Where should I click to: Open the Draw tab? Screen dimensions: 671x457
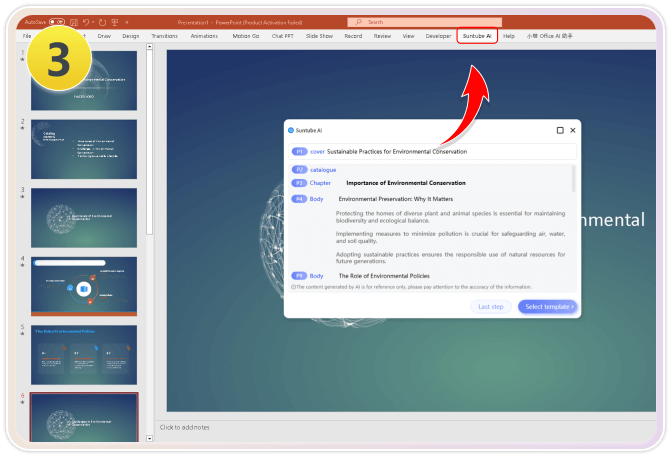104,36
